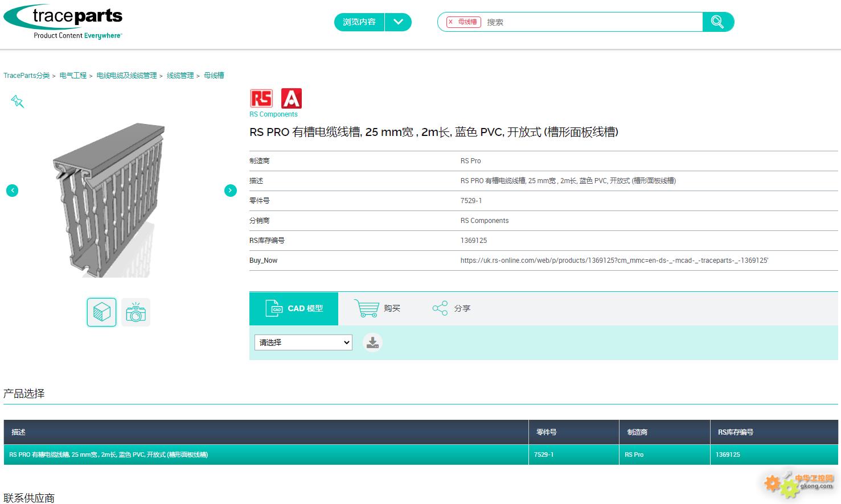Click the product title heading
This screenshot has width=841, height=504.
434,132
